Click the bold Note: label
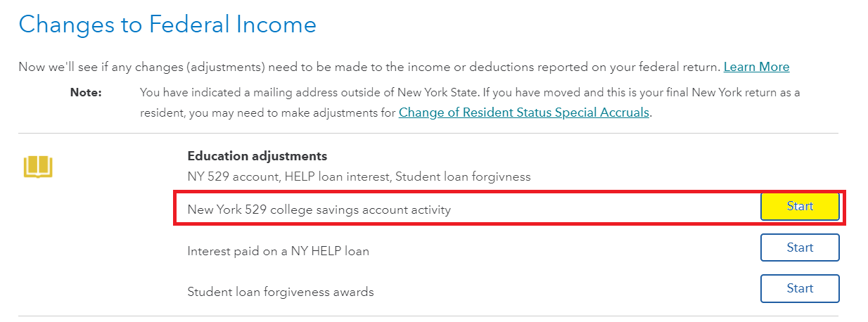This screenshot has width=868, height=322. click(86, 92)
